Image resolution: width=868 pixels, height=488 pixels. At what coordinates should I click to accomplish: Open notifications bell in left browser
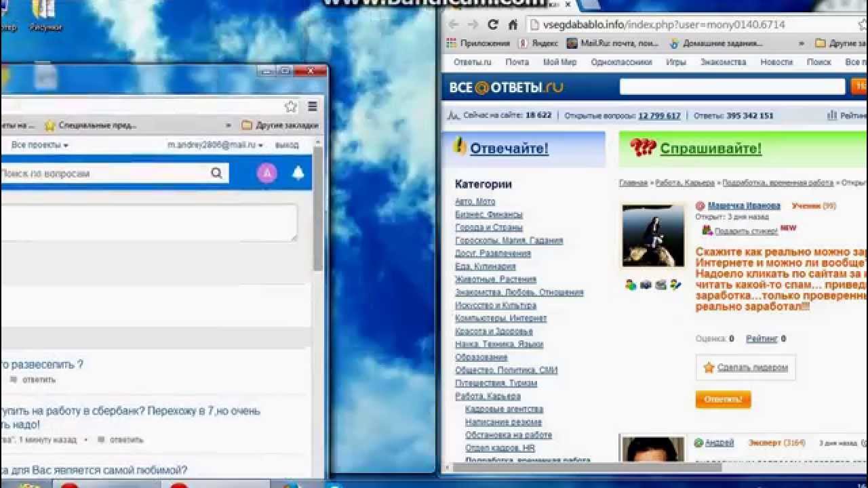tap(298, 173)
